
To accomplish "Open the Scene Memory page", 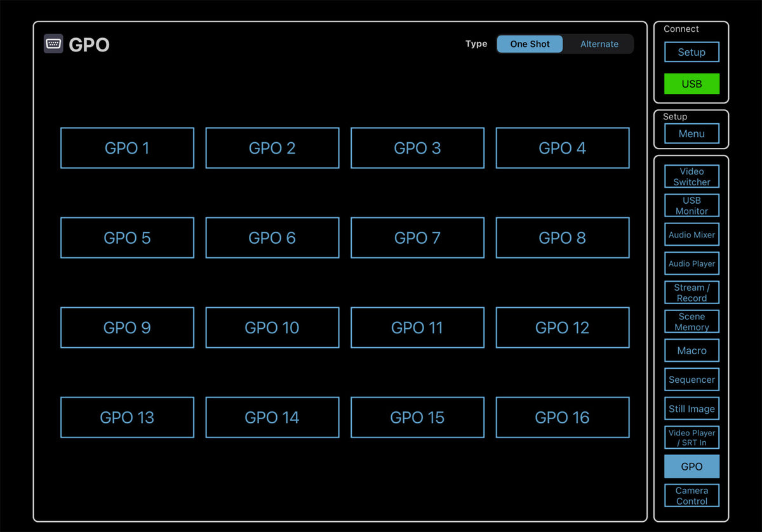I will [x=692, y=322].
